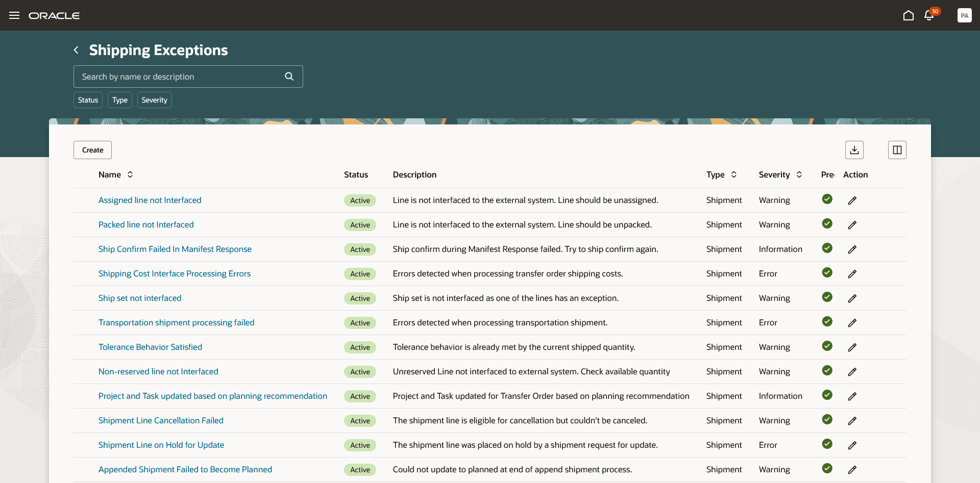Toggle sort order on Severity column
980x483 pixels.
tap(799, 174)
